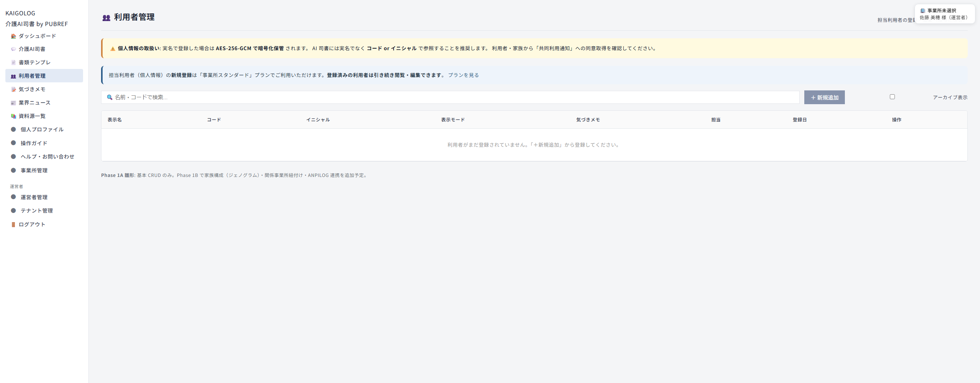
Task: Open 操作ガイド link
Action: 44,143
